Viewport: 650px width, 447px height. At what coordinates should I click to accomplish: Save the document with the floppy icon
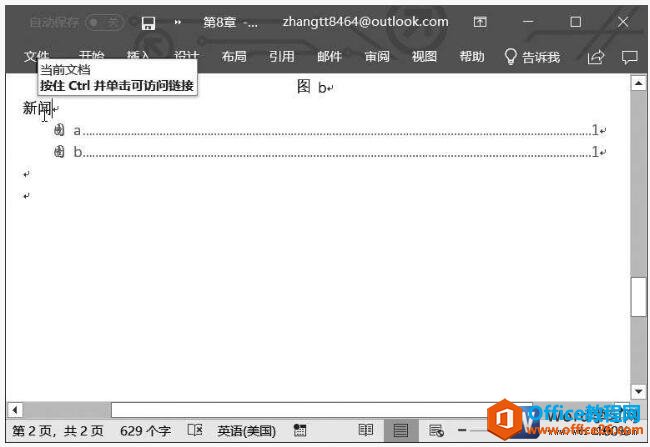click(x=148, y=23)
